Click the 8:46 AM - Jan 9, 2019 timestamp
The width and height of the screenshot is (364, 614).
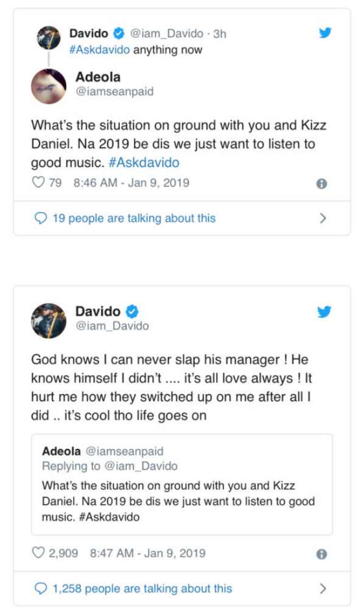pos(131,183)
